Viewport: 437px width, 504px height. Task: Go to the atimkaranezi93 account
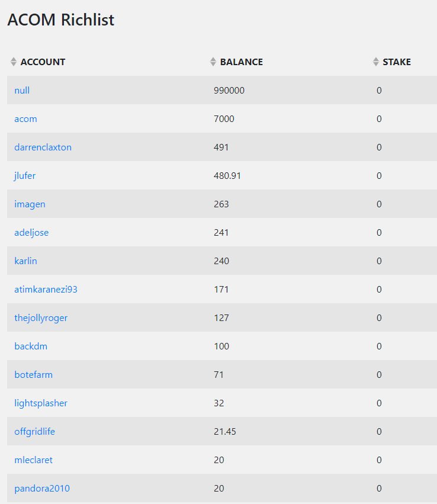click(46, 289)
